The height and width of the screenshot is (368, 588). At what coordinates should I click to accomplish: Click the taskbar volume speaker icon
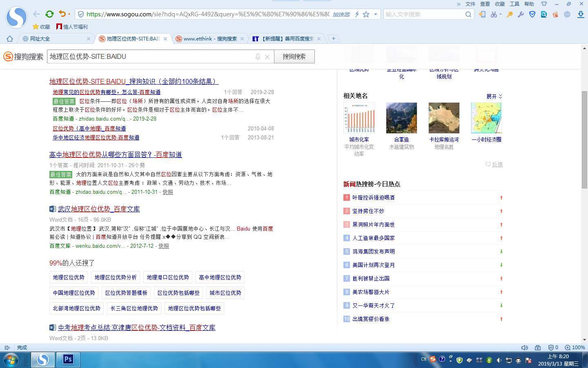click(x=499, y=360)
